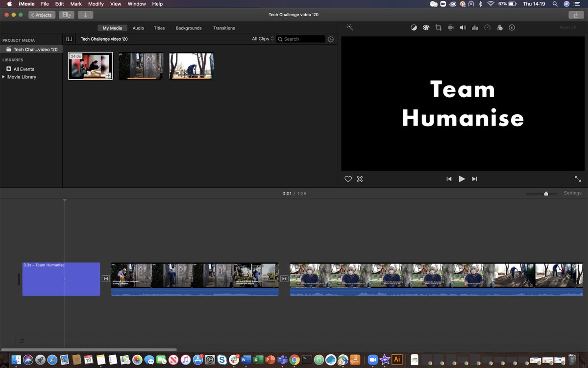Image resolution: width=588 pixels, height=368 pixels.
Task: Open Adobe Illustrator in the dock
Action: [397, 360]
